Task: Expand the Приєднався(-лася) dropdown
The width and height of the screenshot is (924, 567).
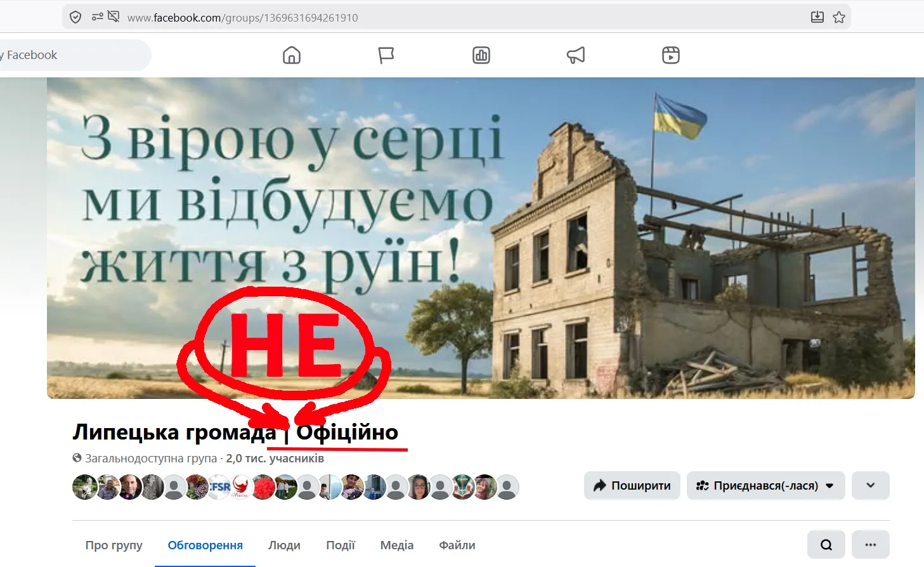Action: (x=765, y=486)
